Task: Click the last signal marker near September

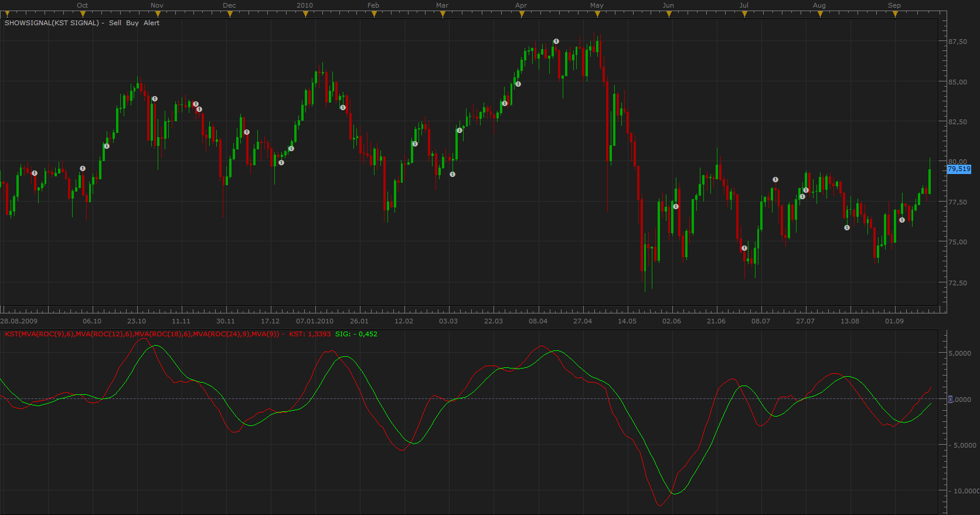Action: [x=902, y=220]
